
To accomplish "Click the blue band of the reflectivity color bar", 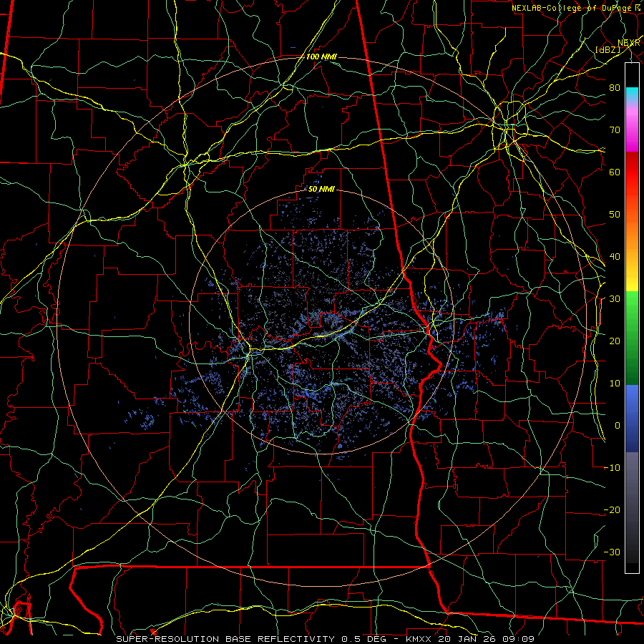I will (x=632, y=418).
